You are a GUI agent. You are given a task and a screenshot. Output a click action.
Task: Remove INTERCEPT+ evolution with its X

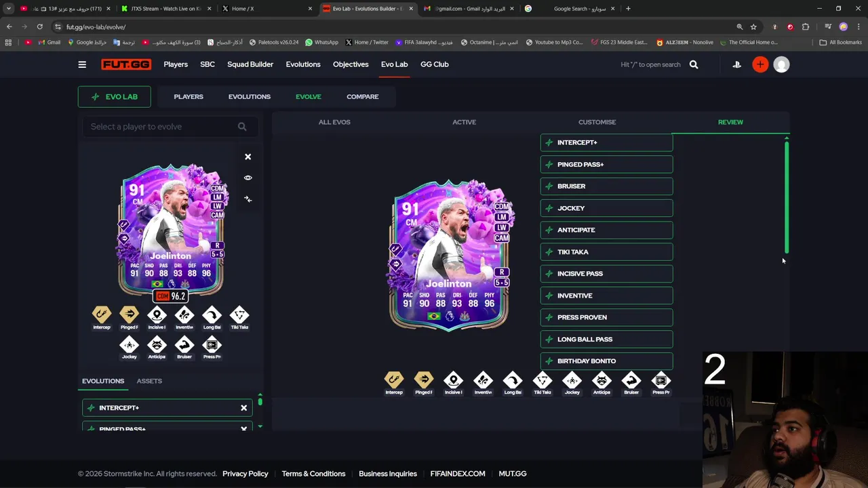click(243, 408)
